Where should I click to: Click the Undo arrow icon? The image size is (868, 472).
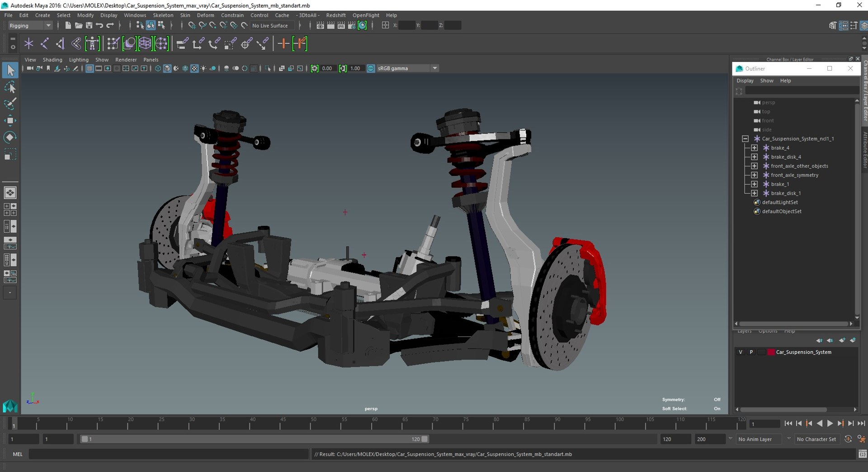(99, 26)
